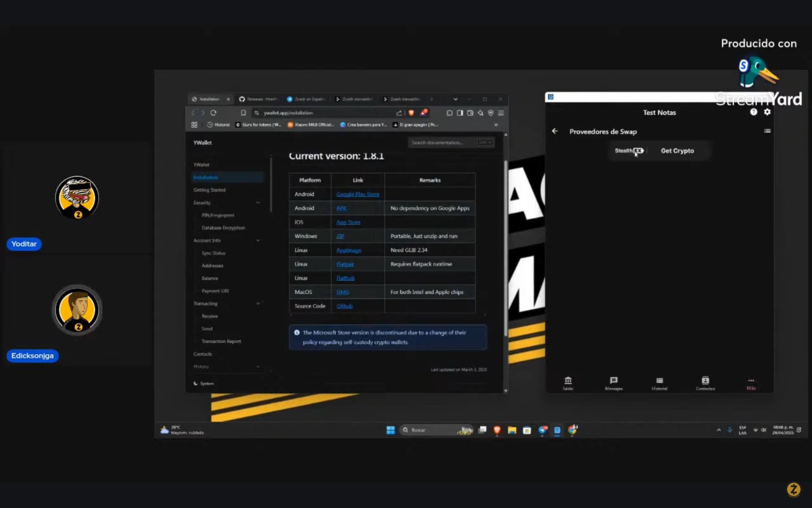Close the Installation browser tab
Screen dimensions: 812x508
coord(228,99)
